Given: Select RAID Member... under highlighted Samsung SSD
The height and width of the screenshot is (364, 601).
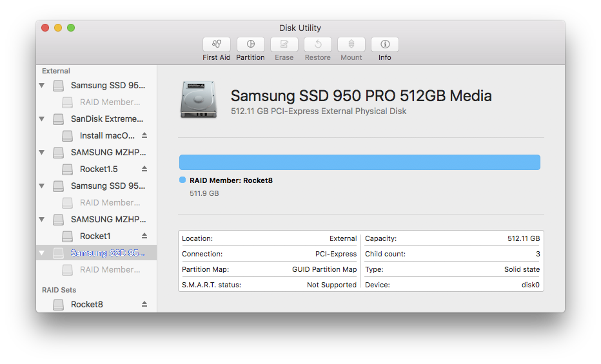Looking at the screenshot, I should click(97, 269).
